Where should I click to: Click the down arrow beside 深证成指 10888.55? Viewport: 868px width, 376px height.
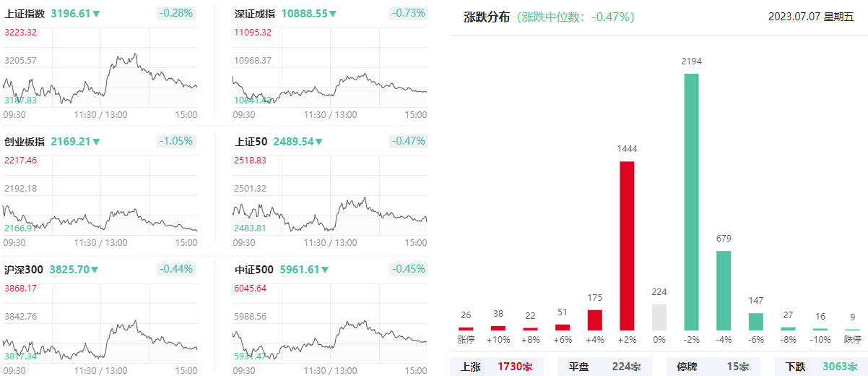pyautogui.click(x=333, y=14)
